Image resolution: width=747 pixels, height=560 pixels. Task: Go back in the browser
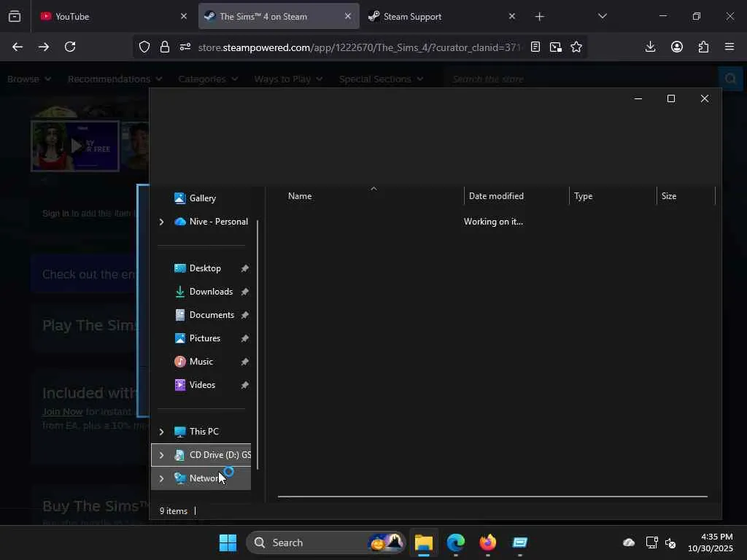pos(18,47)
